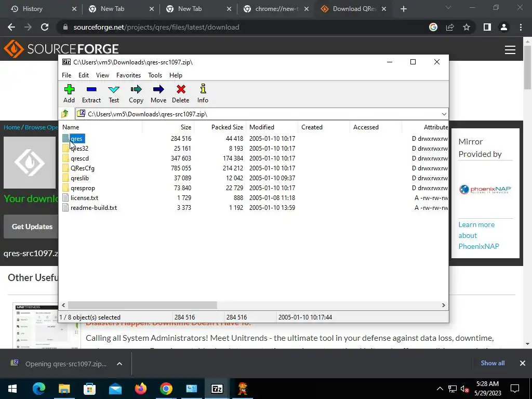
Task: Sort by the Name column header
Action: [x=101, y=127]
